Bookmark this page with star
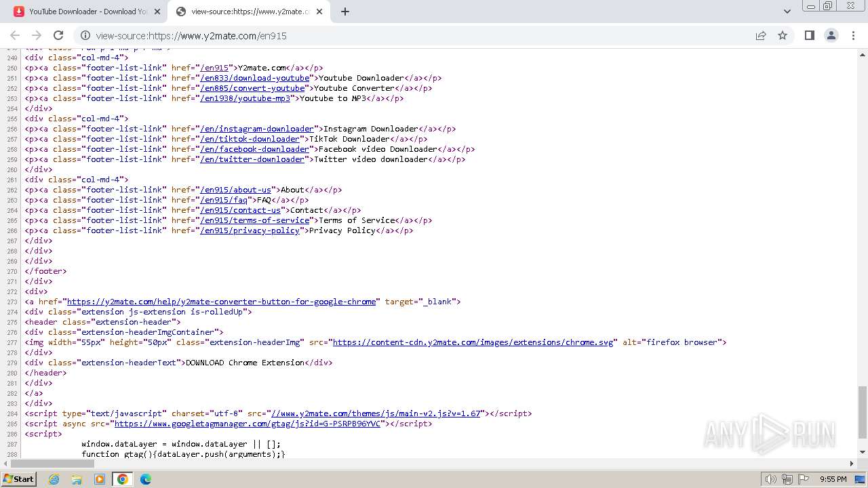This screenshot has height=488, width=868. click(783, 36)
